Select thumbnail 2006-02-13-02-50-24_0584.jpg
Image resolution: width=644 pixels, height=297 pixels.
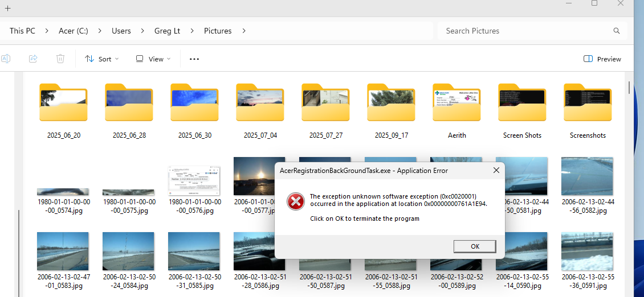click(x=128, y=251)
